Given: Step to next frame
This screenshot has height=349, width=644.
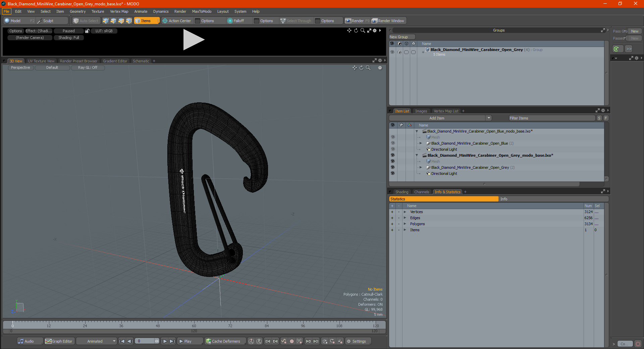Looking at the screenshot, I should click(x=164, y=341).
